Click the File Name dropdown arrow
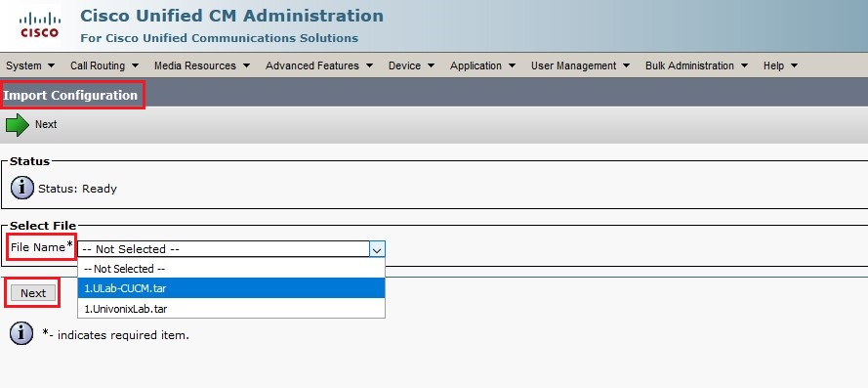 [377, 249]
